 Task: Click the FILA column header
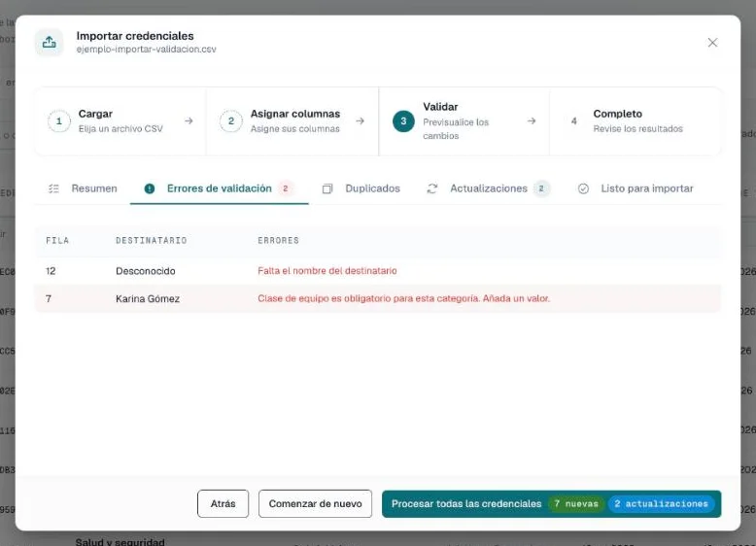coord(57,241)
